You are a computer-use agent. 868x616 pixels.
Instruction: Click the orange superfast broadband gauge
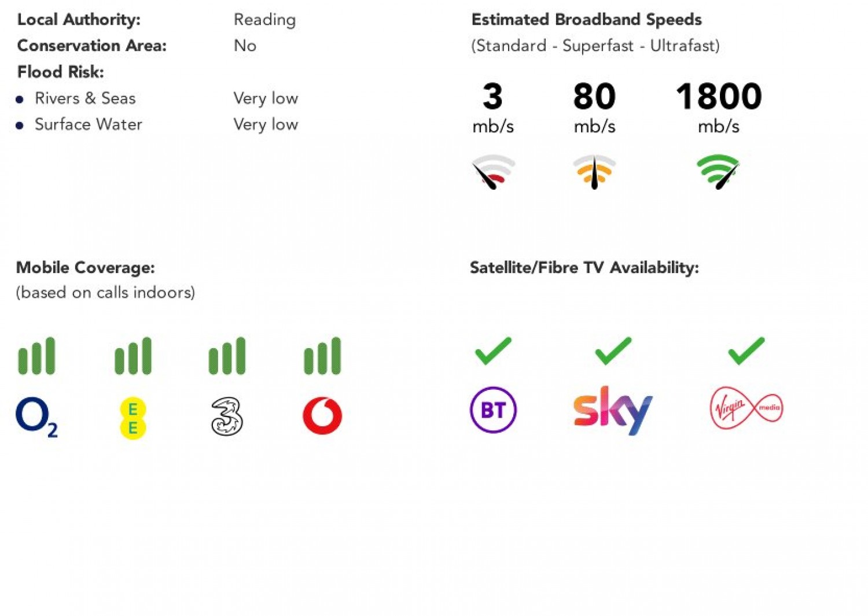(x=594, y=172)
